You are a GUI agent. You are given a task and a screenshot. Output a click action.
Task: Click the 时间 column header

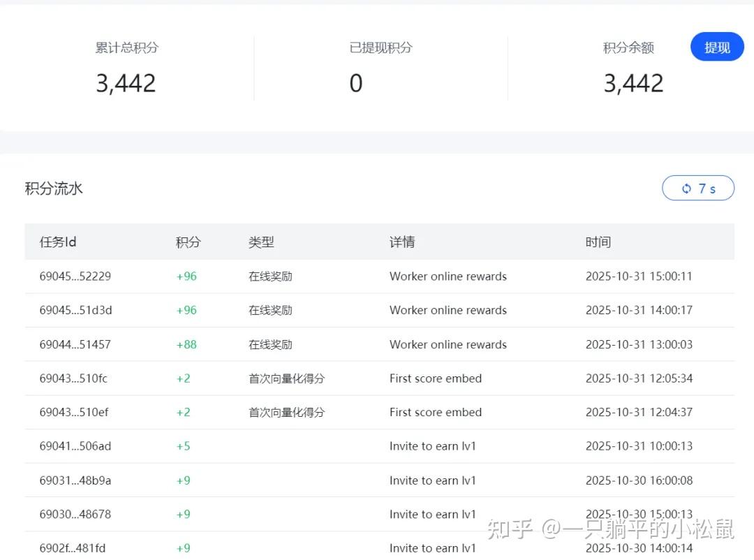(x=598, y=242)
